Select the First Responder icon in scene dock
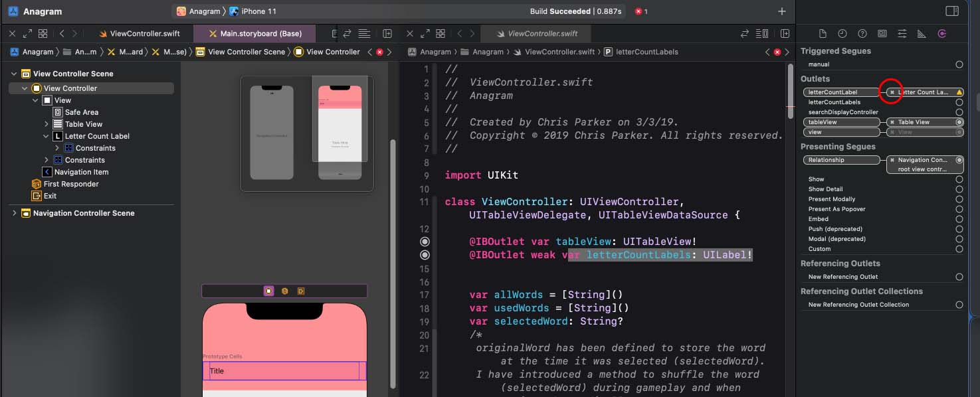 284,291
